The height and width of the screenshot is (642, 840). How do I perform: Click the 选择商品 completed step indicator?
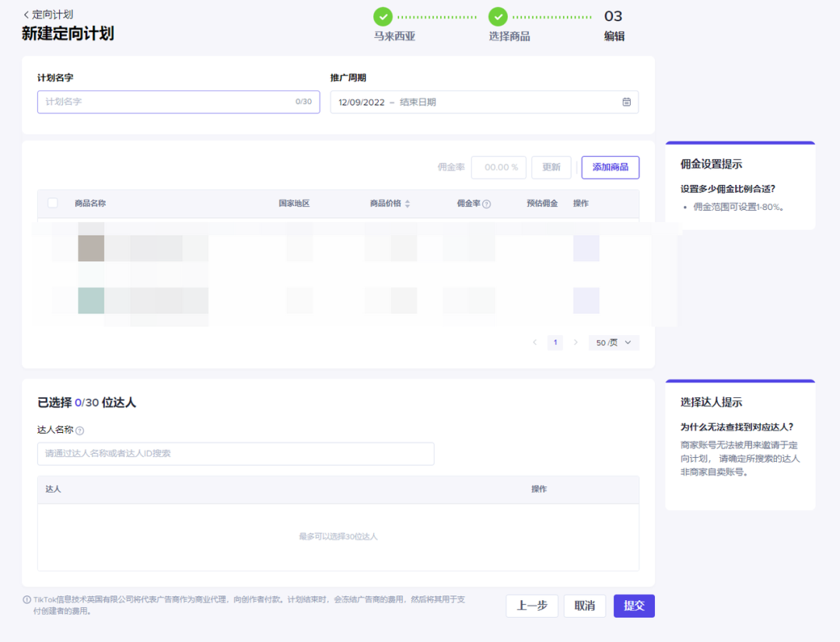[498, 16]
